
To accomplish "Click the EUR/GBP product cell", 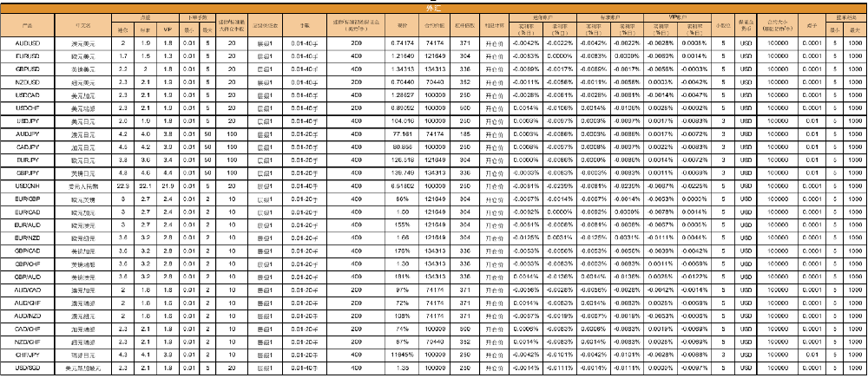I will [27, 199].
